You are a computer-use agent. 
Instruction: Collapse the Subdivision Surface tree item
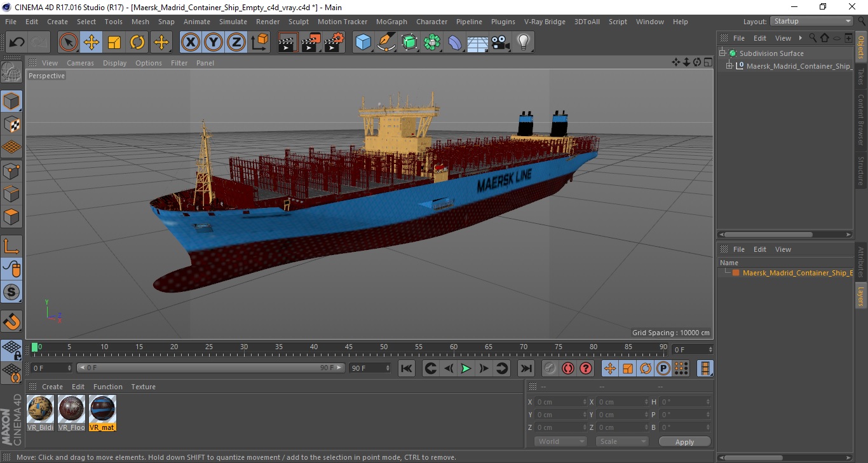722,53
